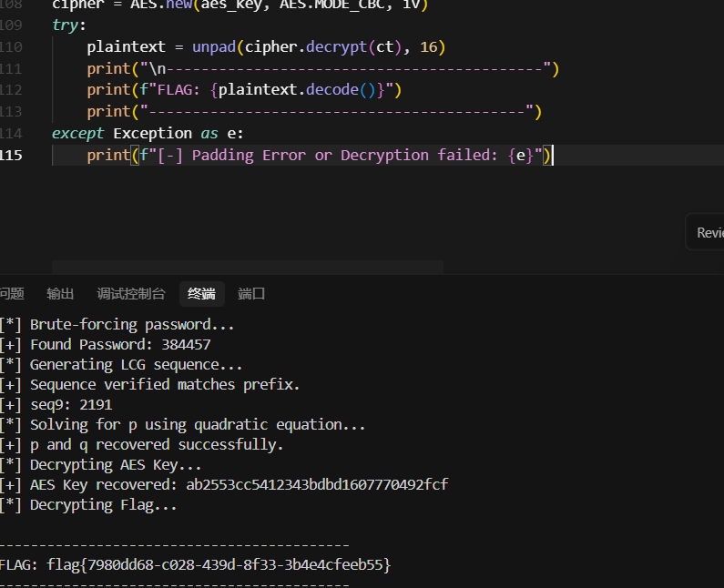The width and height of the screenshot is (724, 588).
Task: Activate the 终端 (Terminal) tab
Action: (x=201, y=294)
